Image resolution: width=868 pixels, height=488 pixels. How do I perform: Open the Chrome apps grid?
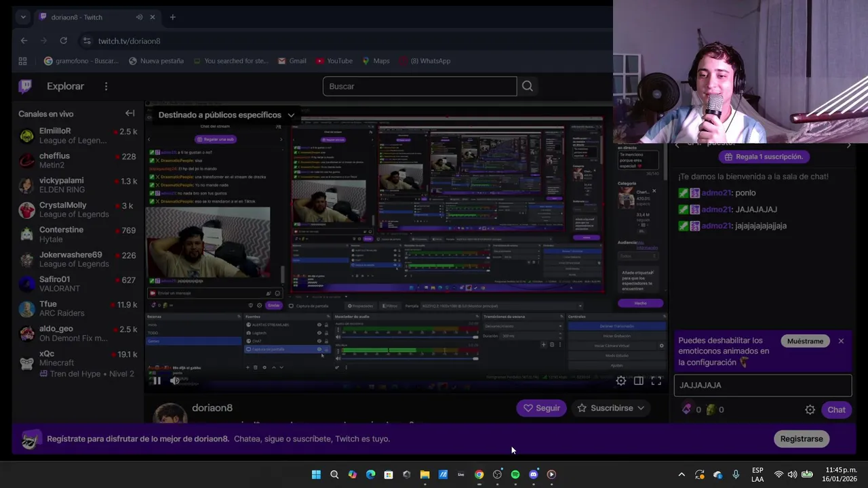click(22, 61)
